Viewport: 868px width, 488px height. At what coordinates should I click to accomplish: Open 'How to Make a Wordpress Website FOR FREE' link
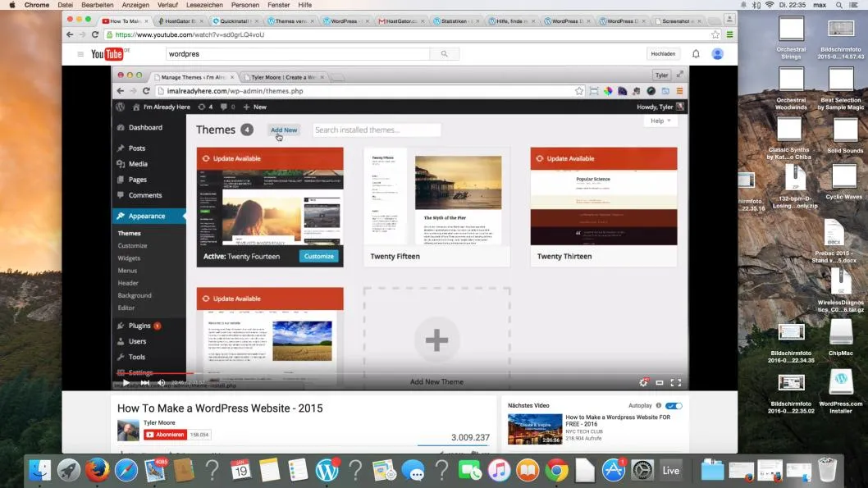(618, 421)
